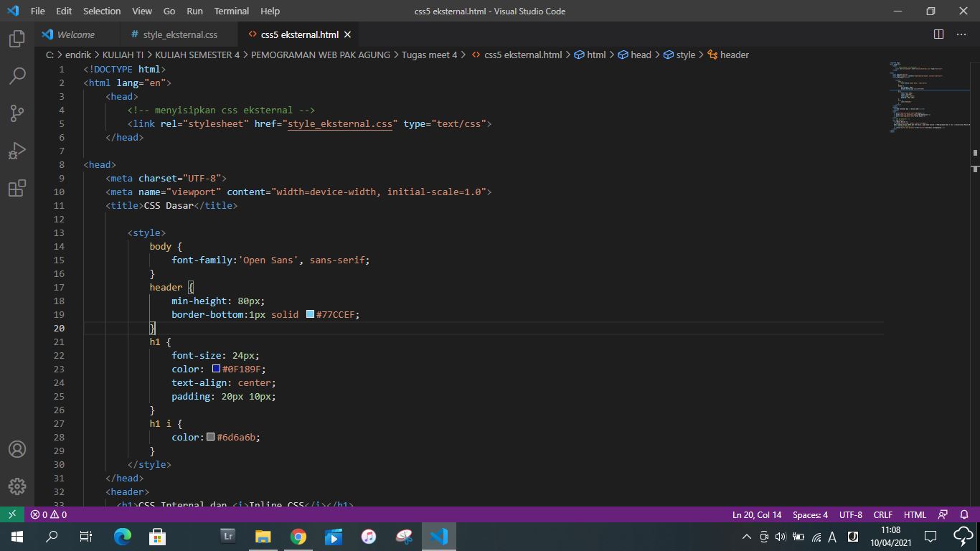
Task: Open errors and warnings counter in status bar
Action: (x=49, y=514)
